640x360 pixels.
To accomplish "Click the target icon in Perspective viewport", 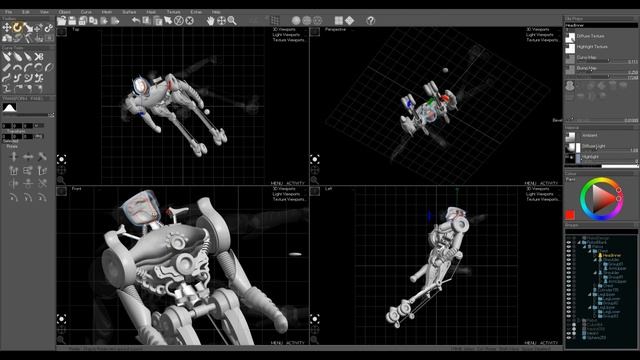I will [315, 159].
